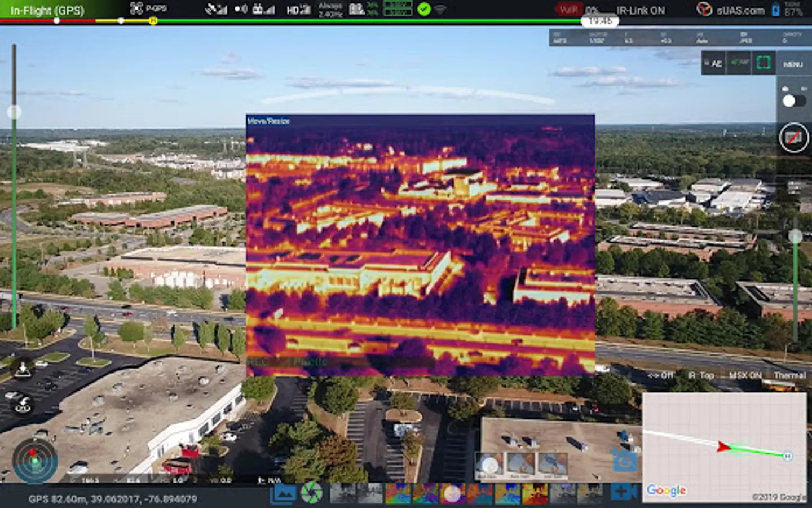This screenshot has height=508, width=812.
Task: Tap the return-to-home icon
Action: point(23,403)
